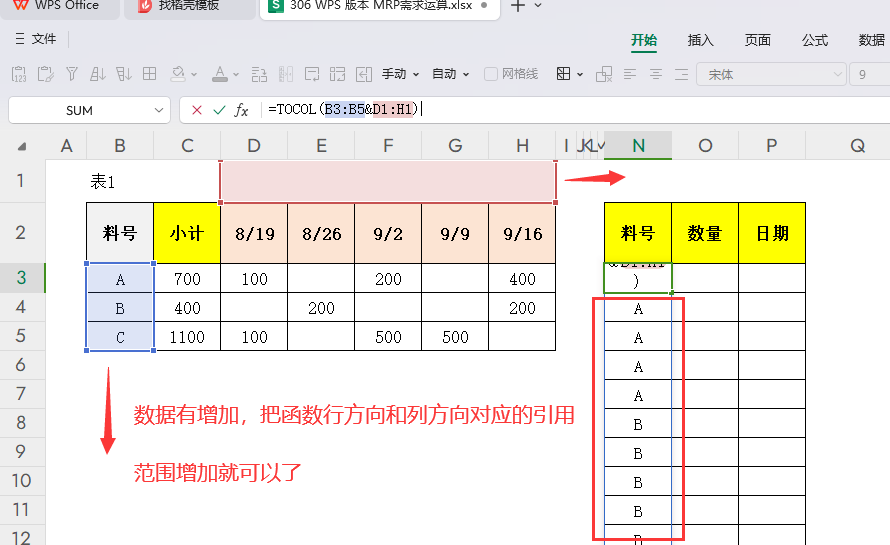Click the plus new tab button
Viewport: 890px width, 545px height.
click(518, 6)
